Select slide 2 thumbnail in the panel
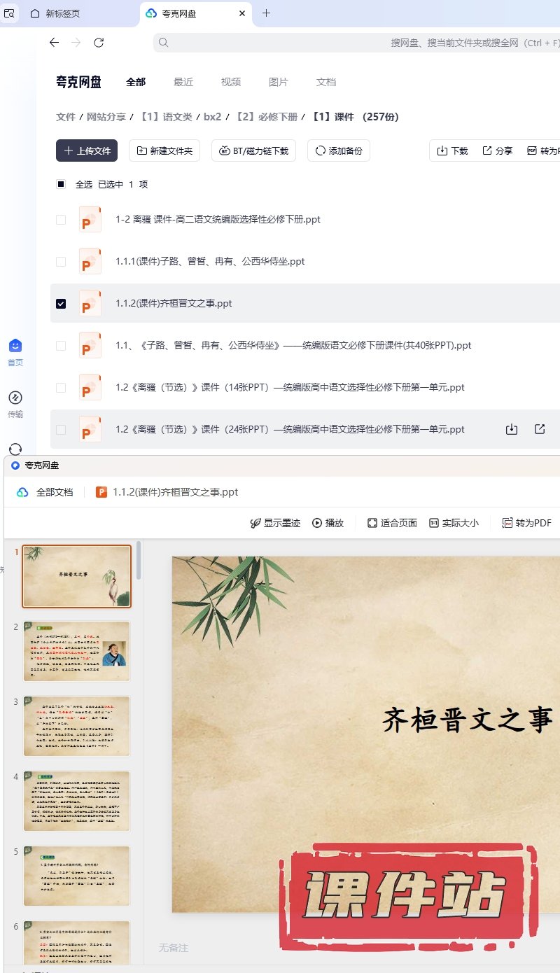 click(x=77, y=651)
